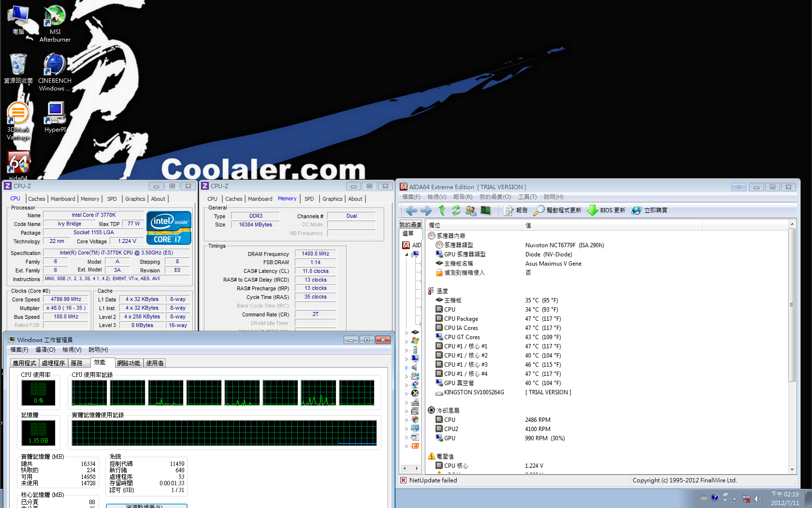Switch to 處理程序 tab in Task Manager
This screenshot has width=812, height=508.
53,363
